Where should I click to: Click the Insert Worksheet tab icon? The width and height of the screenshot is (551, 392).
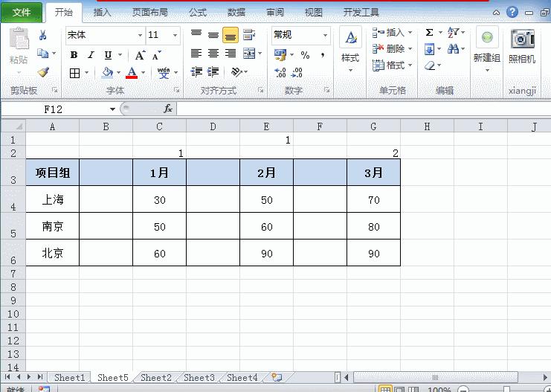(x=277, y=378)
